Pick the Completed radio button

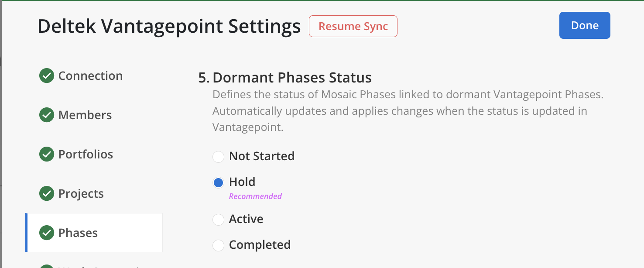pyautogui.click(x=218, y=245)
